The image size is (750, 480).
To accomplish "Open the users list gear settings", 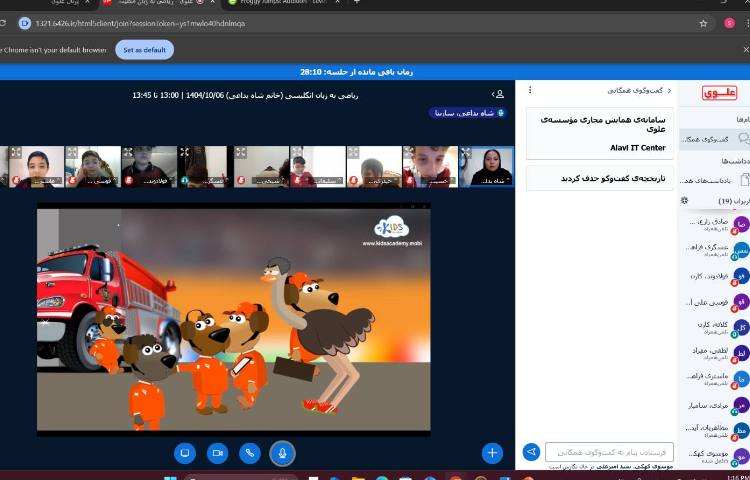I will click(684, 200).
